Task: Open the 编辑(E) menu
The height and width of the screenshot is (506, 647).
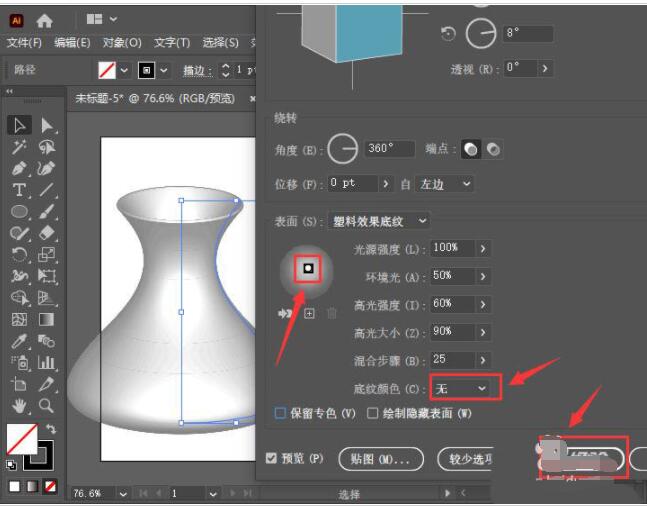Action: point(72,43)
